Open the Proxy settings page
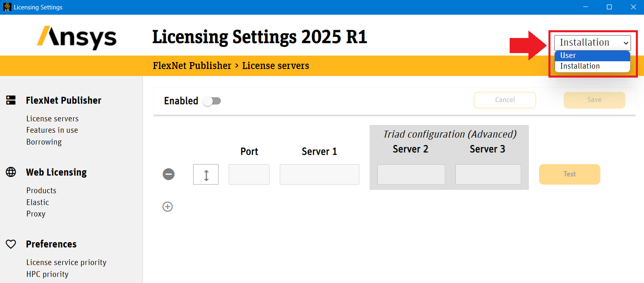The height and width of the screenshot is (283, 644). click(36, 214)
